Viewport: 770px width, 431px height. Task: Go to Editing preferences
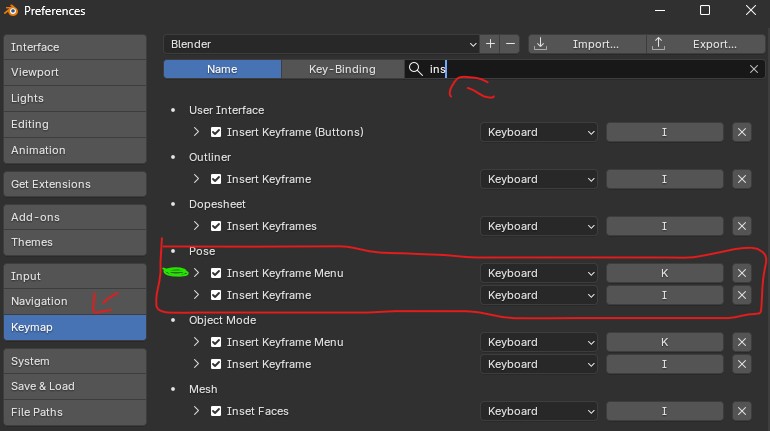(x=75, y=124)
